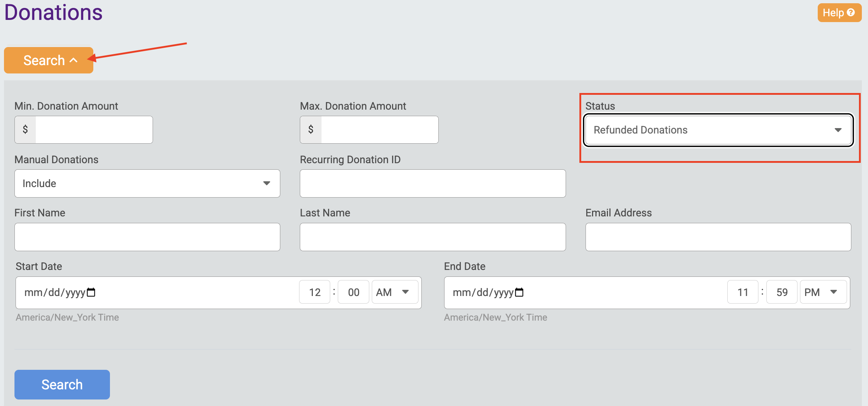Open the Start Date calendar picker icon

pyautogui.click(x=91, y=292)
